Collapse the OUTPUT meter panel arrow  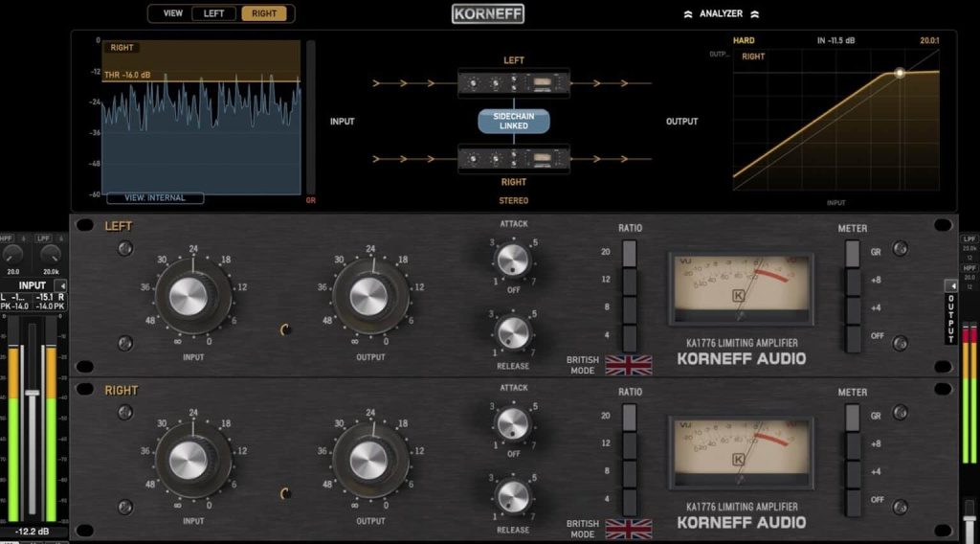pyautogui.click(x=951, y=285)
